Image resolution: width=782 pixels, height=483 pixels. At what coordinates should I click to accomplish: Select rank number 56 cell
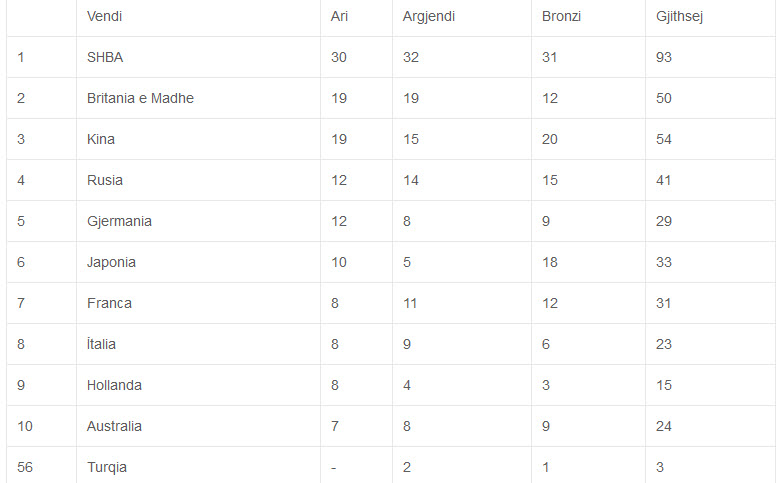coord(25,468)
